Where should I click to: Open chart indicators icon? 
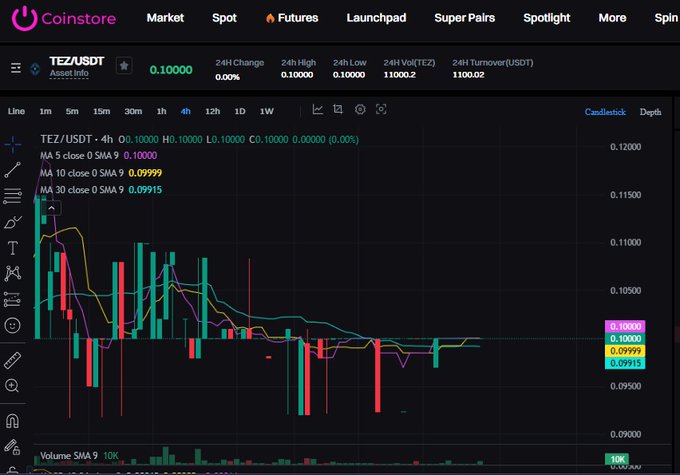[x=317, y=110]
